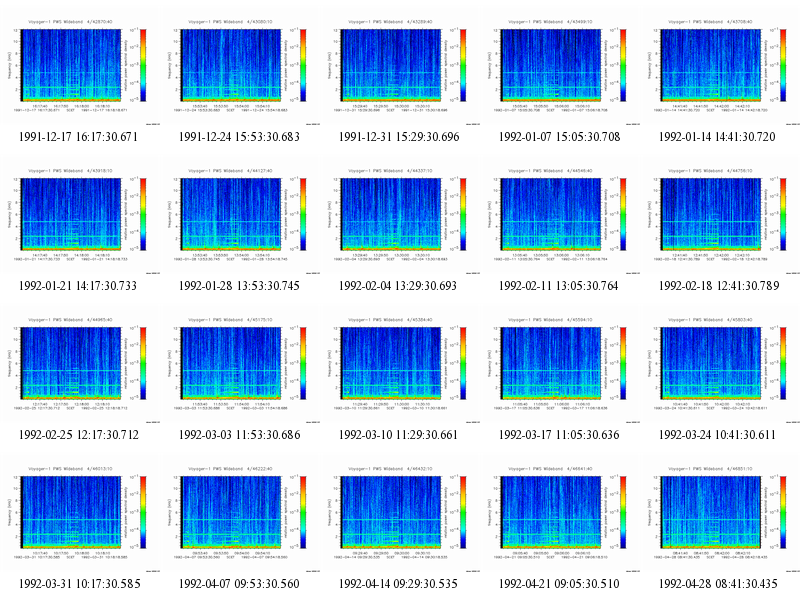Viewport: 800px width, 596px height.
Task: Click the caption text 1992-02-11 13:05:30.764
Action: [558, 286]
